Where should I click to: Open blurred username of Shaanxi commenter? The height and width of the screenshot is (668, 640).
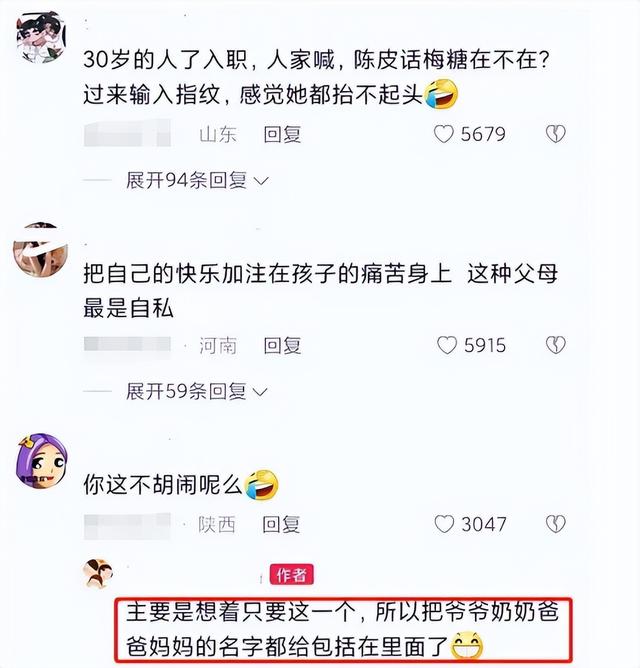point(127,526)
